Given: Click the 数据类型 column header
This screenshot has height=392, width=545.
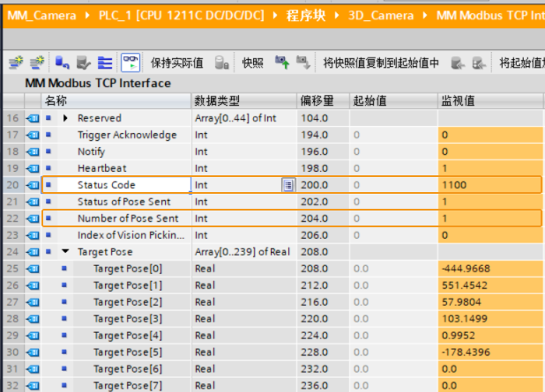Looking at the screenshot, I should [x=244, y=101].
